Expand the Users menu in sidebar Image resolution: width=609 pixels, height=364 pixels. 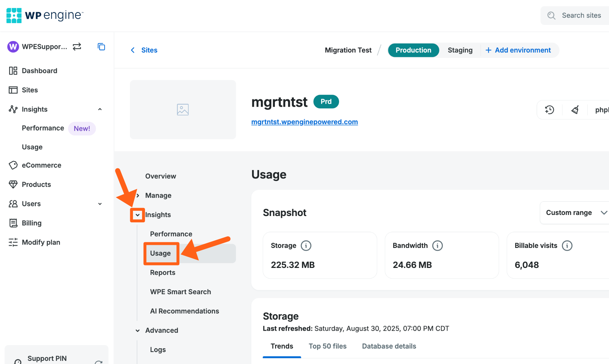100,204
